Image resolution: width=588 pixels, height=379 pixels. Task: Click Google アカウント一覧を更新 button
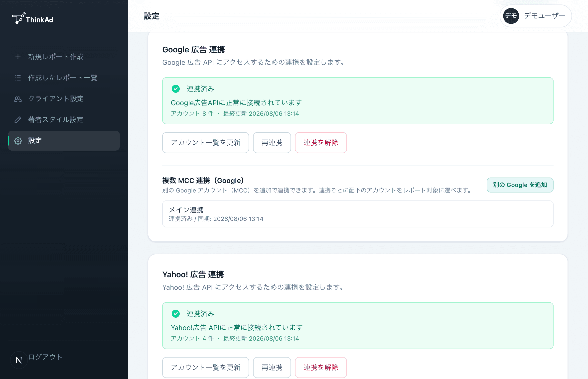[x=206, y=143]
